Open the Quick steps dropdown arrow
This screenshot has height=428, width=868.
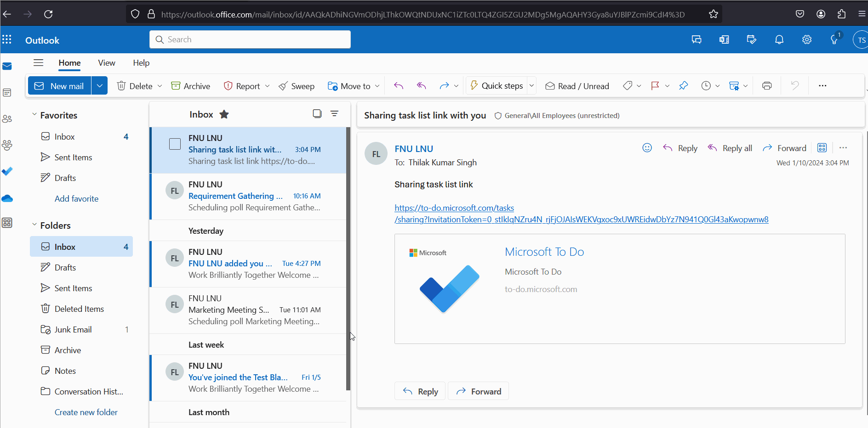click(x=531, y=85)
